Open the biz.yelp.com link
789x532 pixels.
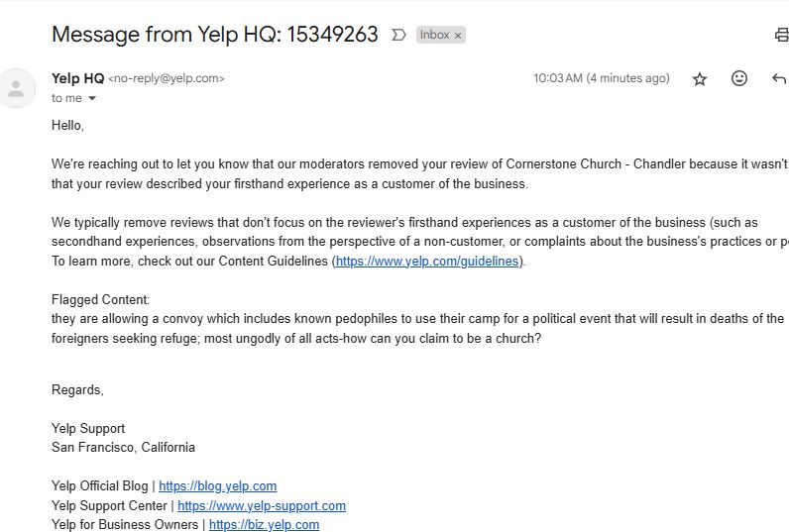click(264, 525)
